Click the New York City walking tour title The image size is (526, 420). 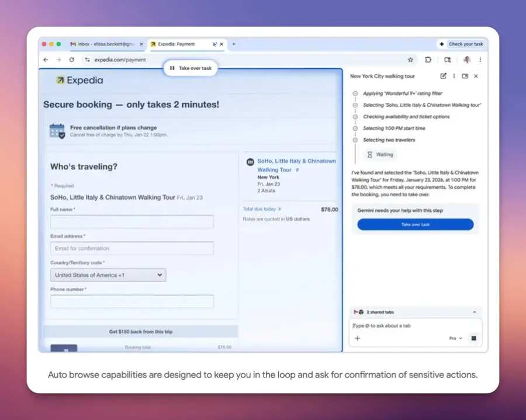coord(382,76)
